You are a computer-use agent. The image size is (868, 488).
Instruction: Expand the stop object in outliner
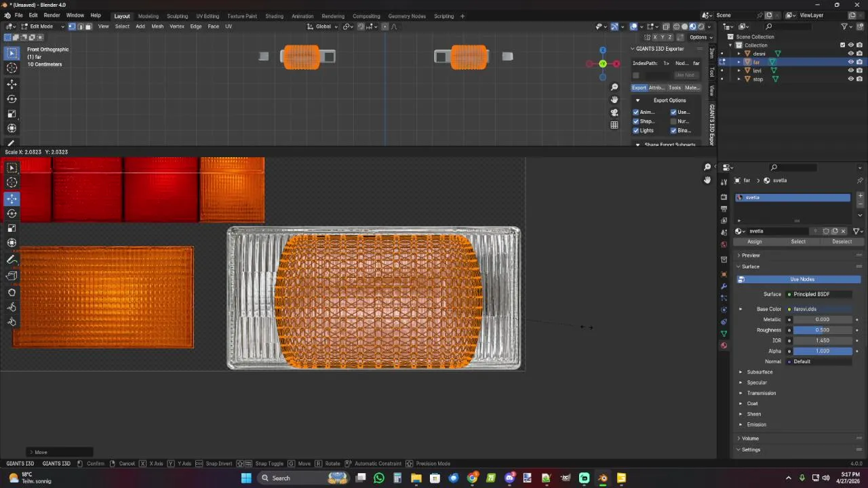pyautogui.click(x=739, y=79)
